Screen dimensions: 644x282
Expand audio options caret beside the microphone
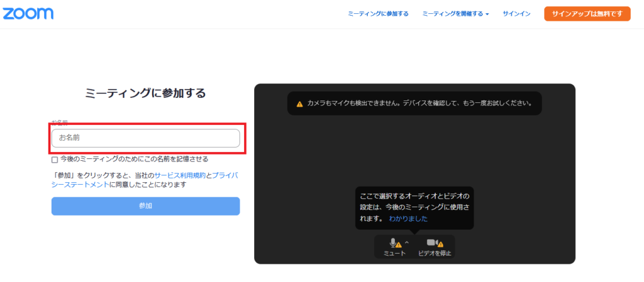[407, 242]
